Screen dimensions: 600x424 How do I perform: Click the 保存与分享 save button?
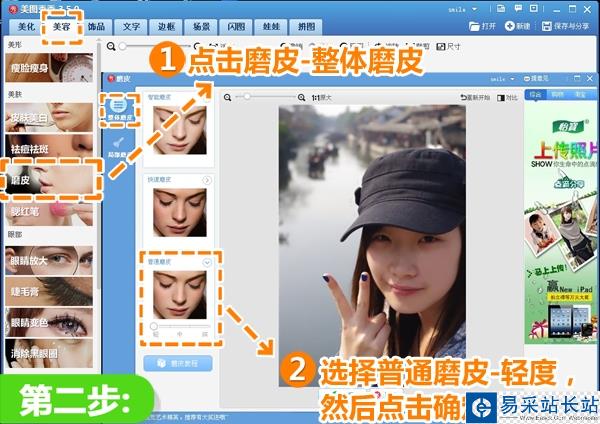(565, 26)
